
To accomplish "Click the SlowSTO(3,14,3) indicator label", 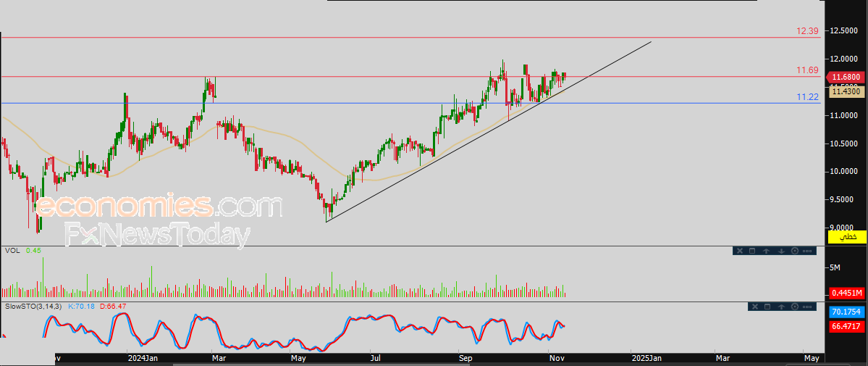I will [35, 306].
